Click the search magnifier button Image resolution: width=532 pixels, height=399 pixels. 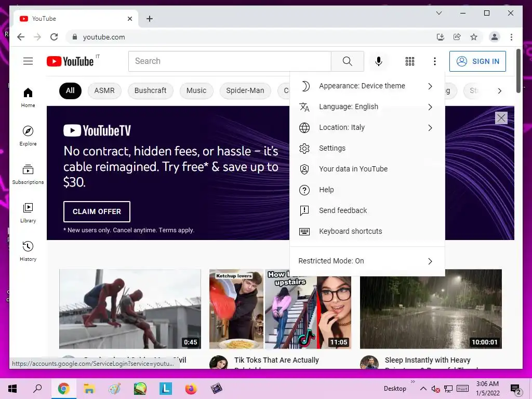[x=347, y=61]
